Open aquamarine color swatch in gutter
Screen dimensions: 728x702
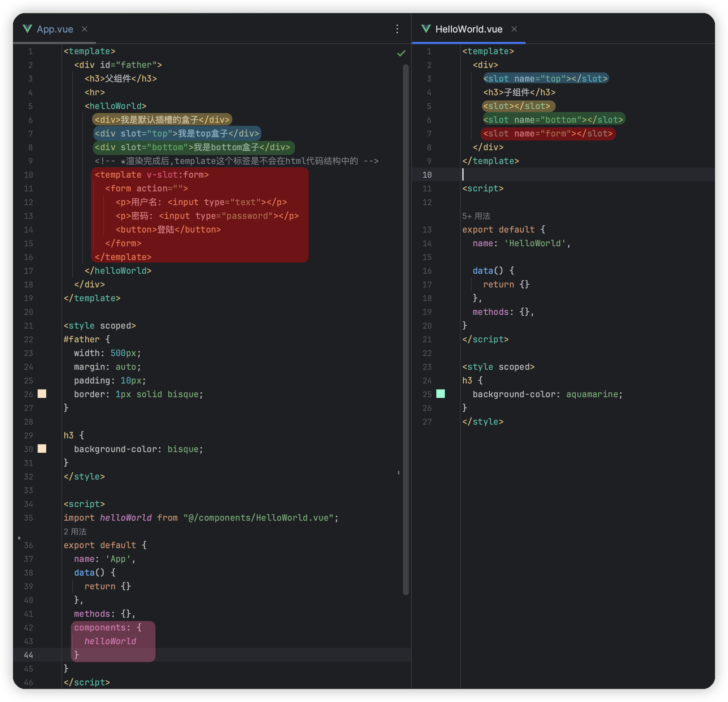(441, 394)
